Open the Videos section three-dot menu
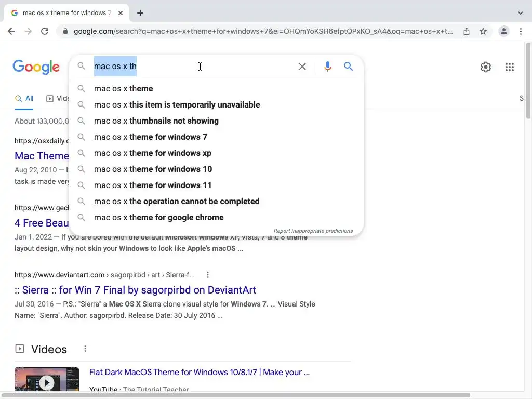532x399 pixels. (x=85, y=349)
